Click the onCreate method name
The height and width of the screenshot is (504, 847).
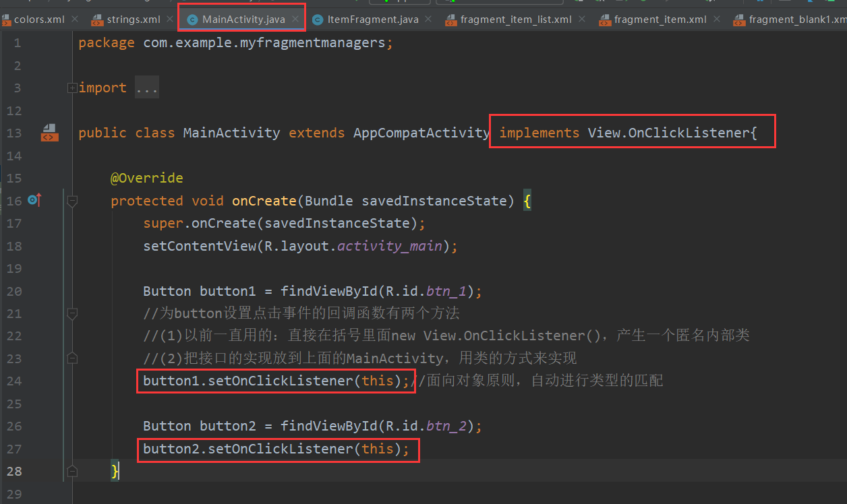264,201
